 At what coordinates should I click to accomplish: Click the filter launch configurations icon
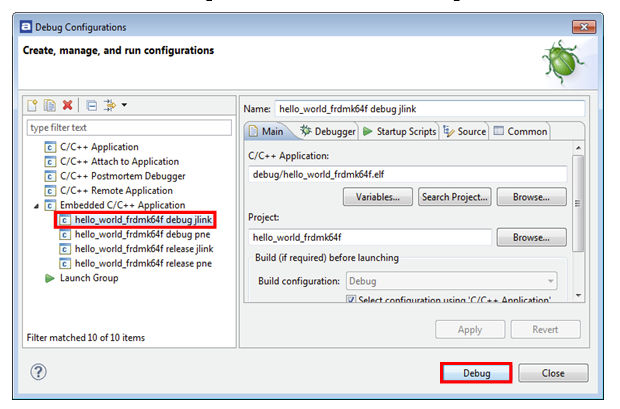pos(109,105)
